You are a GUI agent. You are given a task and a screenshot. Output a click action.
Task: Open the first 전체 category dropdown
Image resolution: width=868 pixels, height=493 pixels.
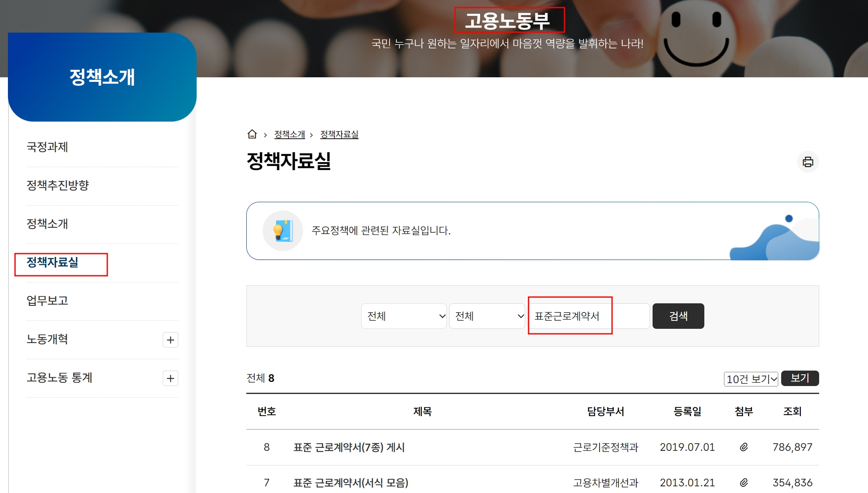[403, 316]
